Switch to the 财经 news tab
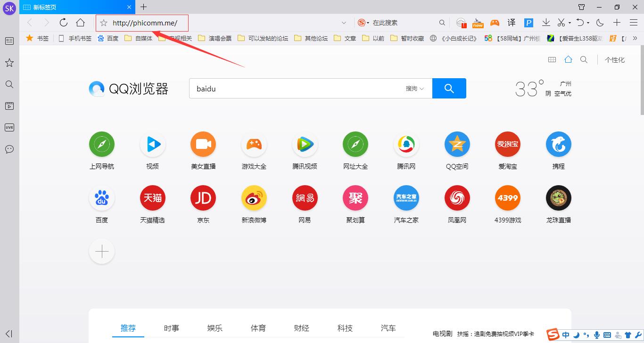The height and width of the screenshot is (343, 644). click(x=301, y=328)
